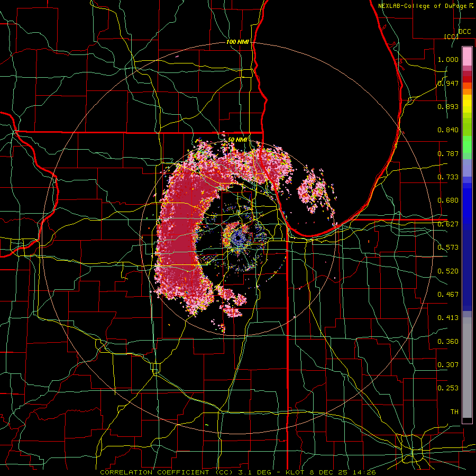The height and width of the screenshot is (476, 476).
Task: Click the 0.573 scale value
Action: pos(448,248)
